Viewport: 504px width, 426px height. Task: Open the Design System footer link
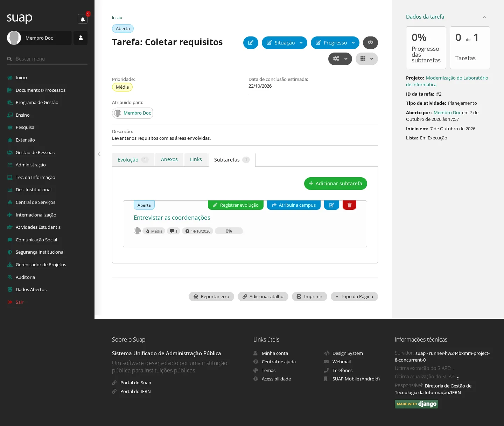click(348, 353)
